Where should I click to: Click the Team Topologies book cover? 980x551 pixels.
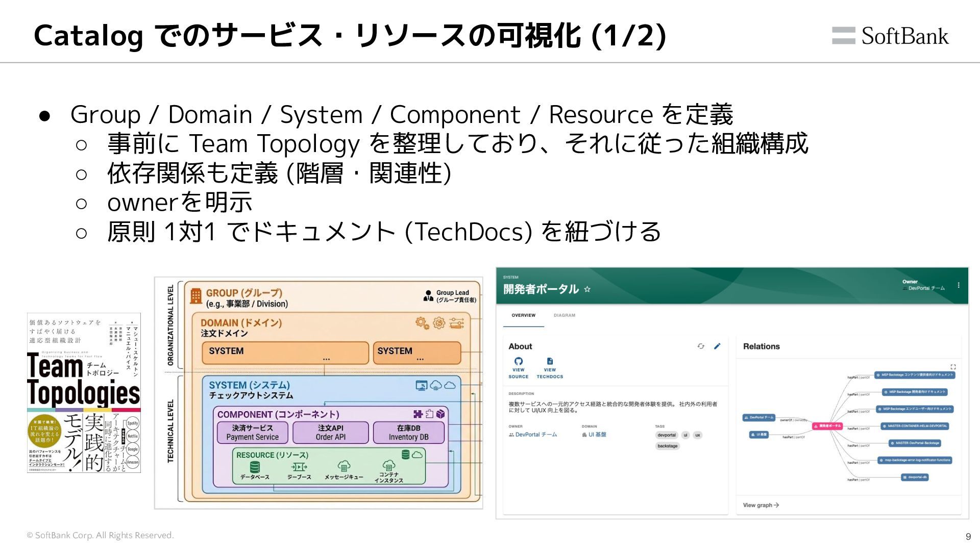[x=84, y=393]
